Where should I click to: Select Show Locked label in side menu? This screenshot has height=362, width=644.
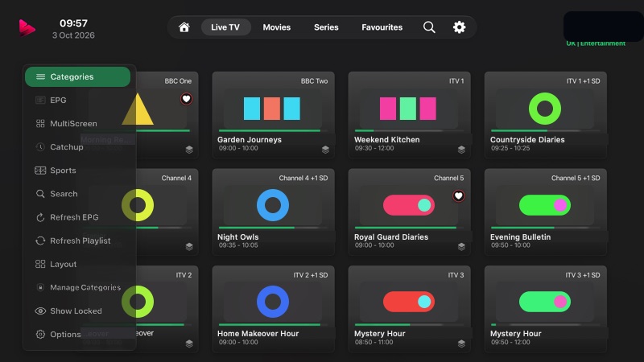pyautogui.click(x=76, y=311)
